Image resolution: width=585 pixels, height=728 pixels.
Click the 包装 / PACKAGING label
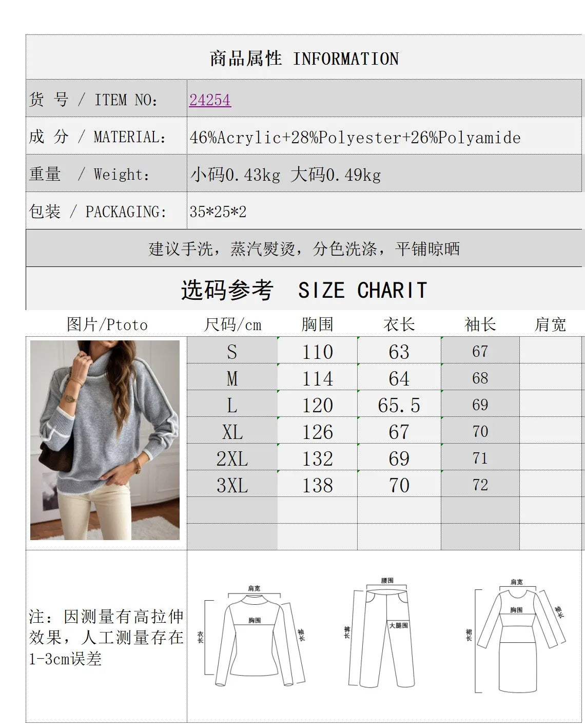click(x=98, y=212)
